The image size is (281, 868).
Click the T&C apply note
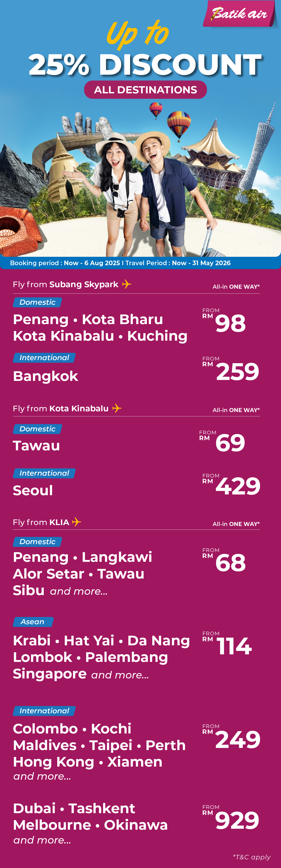point(252,857)
